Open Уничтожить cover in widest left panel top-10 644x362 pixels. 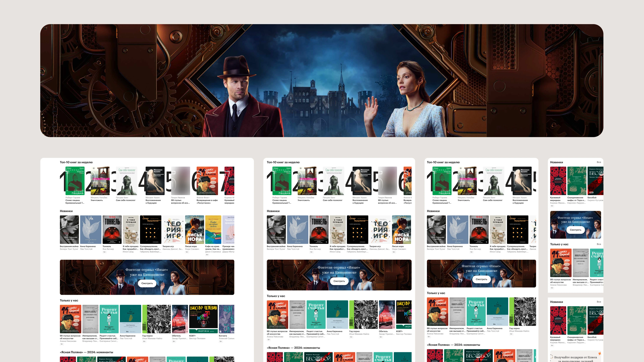[x=100, y=181]
